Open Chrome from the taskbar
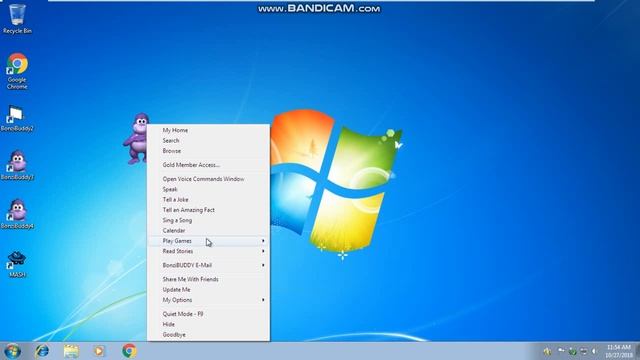This screenshot has height=360, width=640. coord(129,351)
